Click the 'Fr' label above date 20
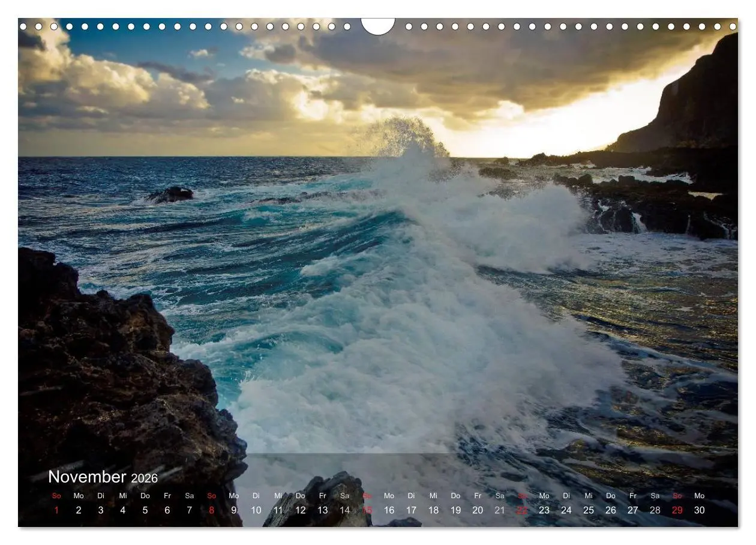756x545 pixels. (478, 496)
